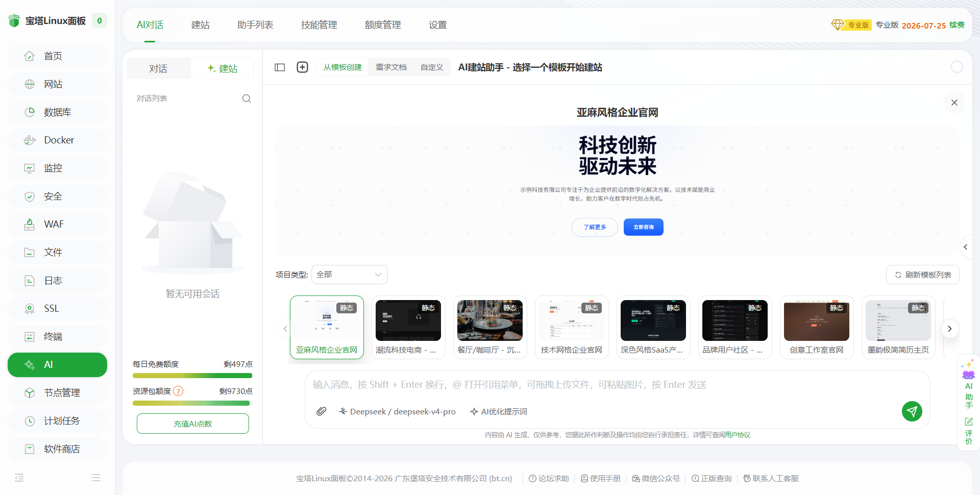
Task: Toggle the round switch at top right
Action: coord(957,67)
